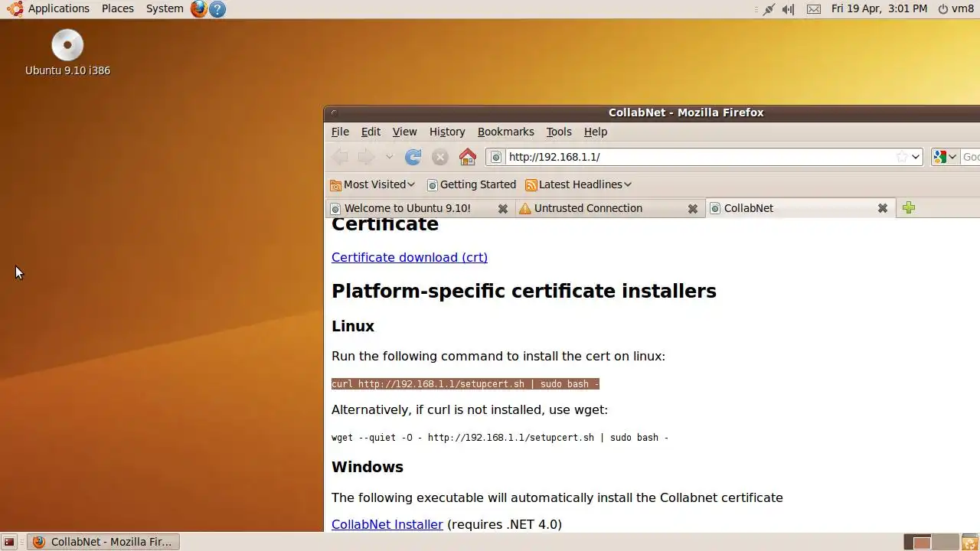980x551 pixels.
Task: Click the CollabNet - Mozilla Firefox taskbar button
Action: click(x=103, y=542)
